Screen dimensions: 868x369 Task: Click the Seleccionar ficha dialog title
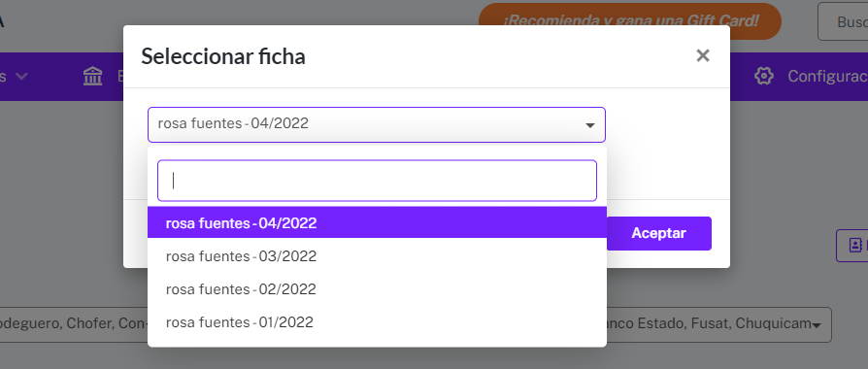tap(223, 56)
